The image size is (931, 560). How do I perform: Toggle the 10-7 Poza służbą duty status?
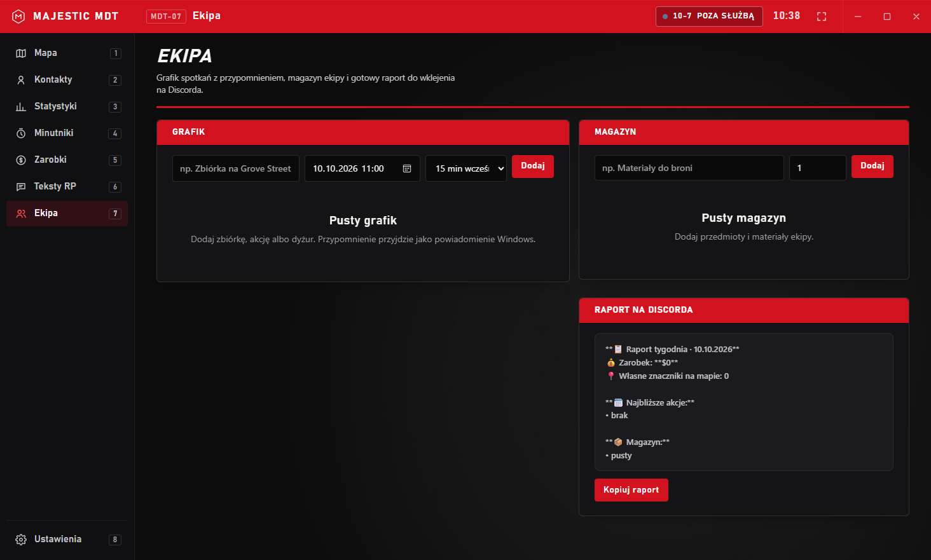point(709,17)
